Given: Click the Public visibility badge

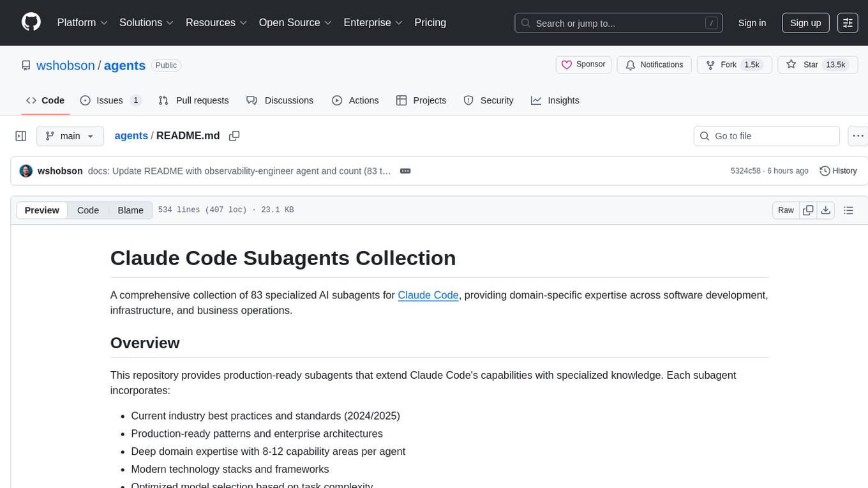Looking at the screenshot, I should [x=166, y=65].
